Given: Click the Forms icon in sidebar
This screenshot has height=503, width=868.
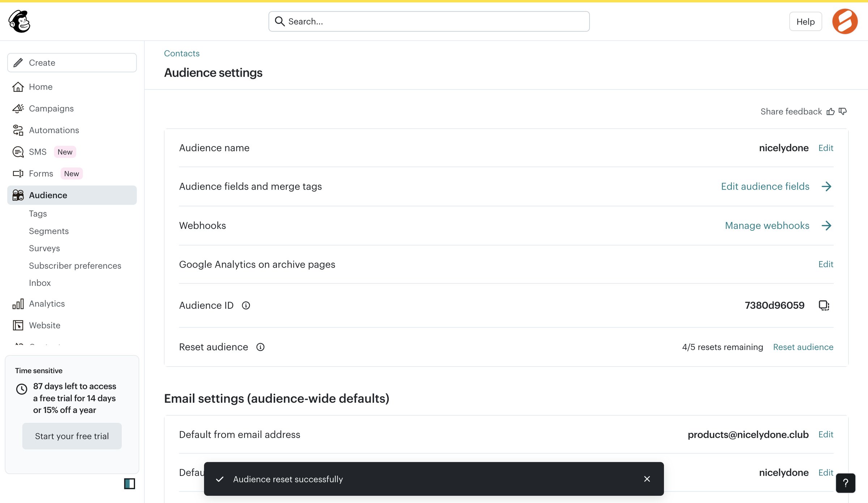Looking at the screenshot, I should 18,174.
